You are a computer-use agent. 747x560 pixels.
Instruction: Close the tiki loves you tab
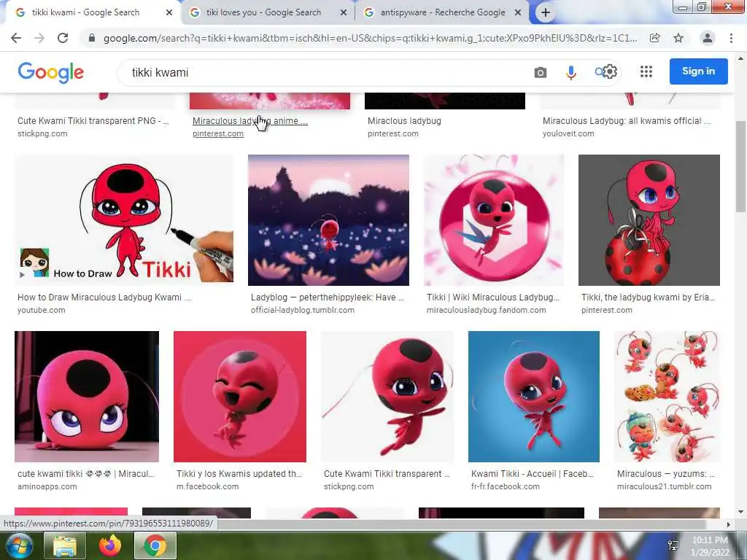click(344, 13)
